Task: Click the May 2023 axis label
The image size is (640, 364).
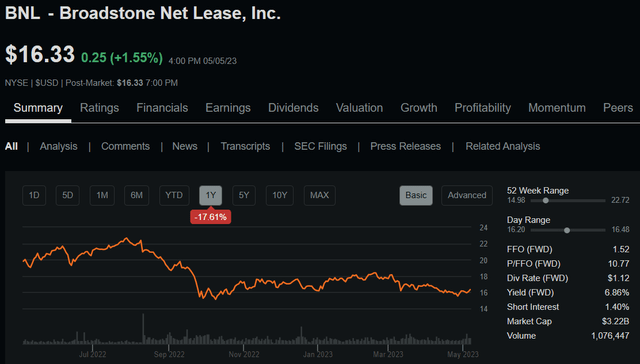Action: pyautogui.click(x=462, y=354)
